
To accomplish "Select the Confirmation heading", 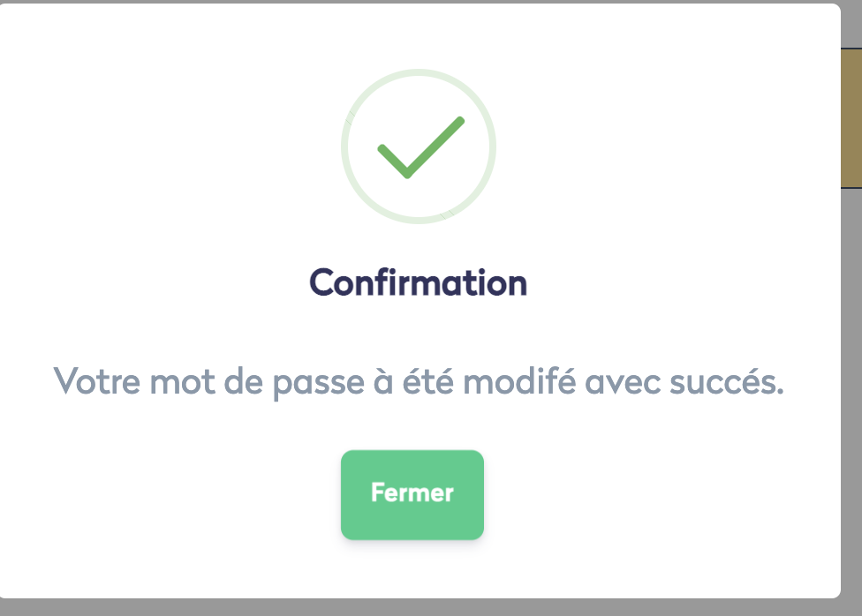I will [x=418, y=282].
